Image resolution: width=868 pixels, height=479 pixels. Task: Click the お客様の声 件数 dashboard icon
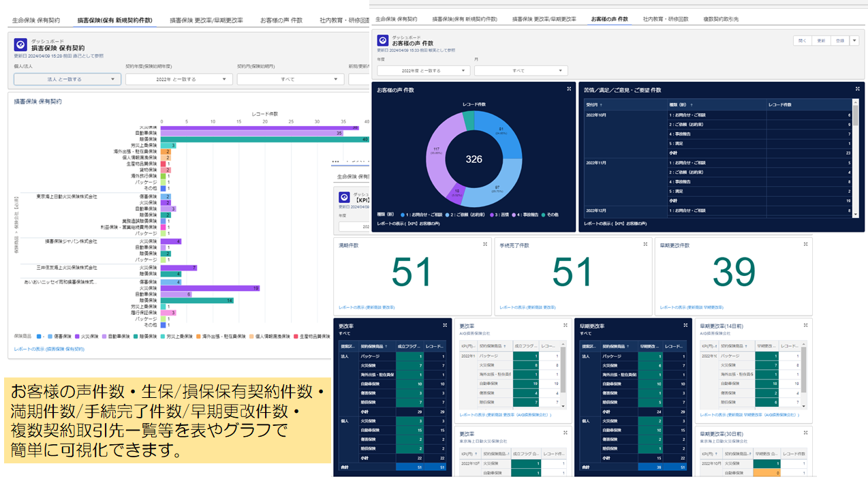383,41
